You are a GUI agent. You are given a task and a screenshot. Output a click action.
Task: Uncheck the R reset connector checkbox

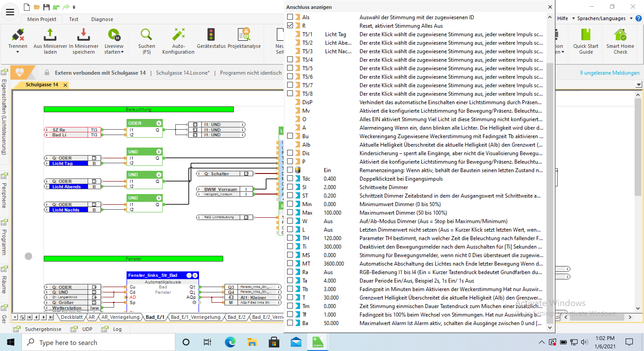(x=290, y=25)
